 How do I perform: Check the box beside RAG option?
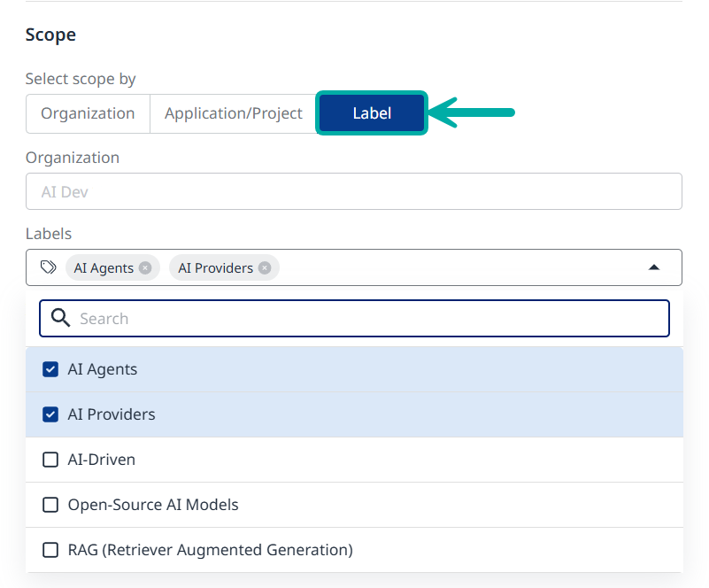click(x=50, y=550)
